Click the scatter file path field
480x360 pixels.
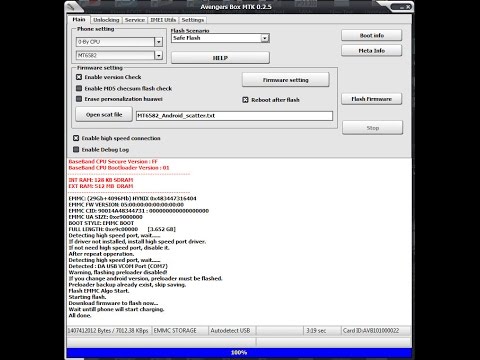[234, 116]
